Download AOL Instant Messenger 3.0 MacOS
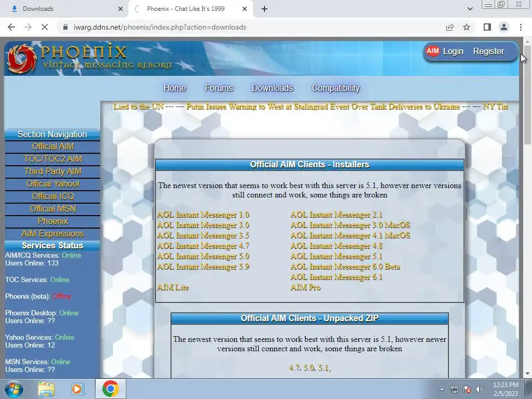The width and height of the screenshot is (532, 399). coord(351,225)
